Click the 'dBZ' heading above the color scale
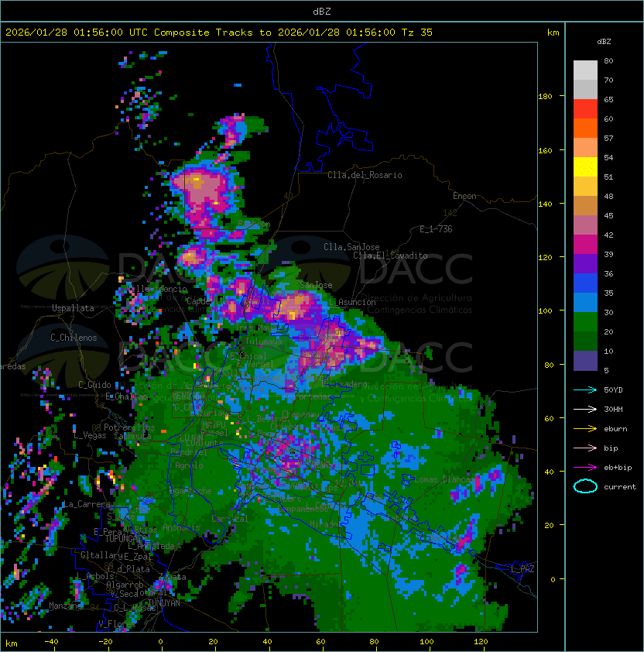 (604, 42)
